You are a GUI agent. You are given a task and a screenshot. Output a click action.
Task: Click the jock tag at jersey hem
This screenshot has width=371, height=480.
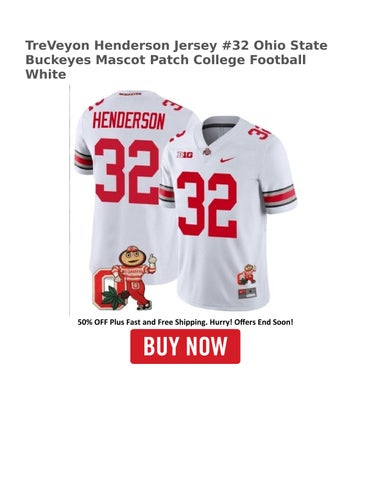click(247, 294)
